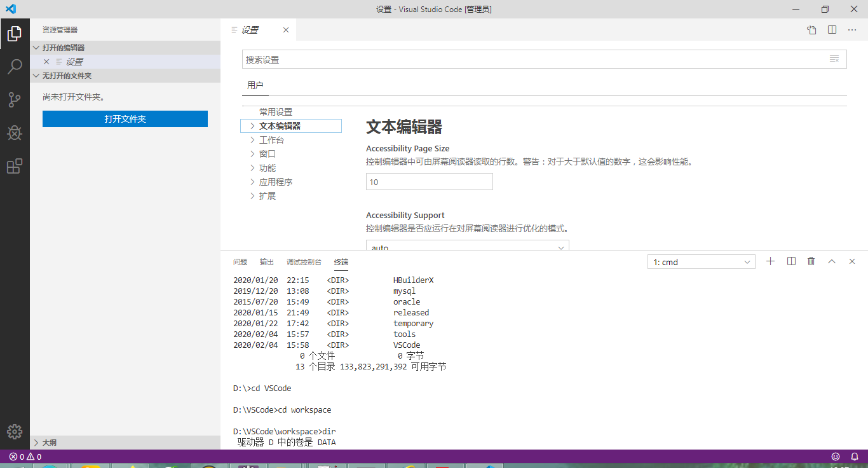Click the cd workspace terminal line

282,410
